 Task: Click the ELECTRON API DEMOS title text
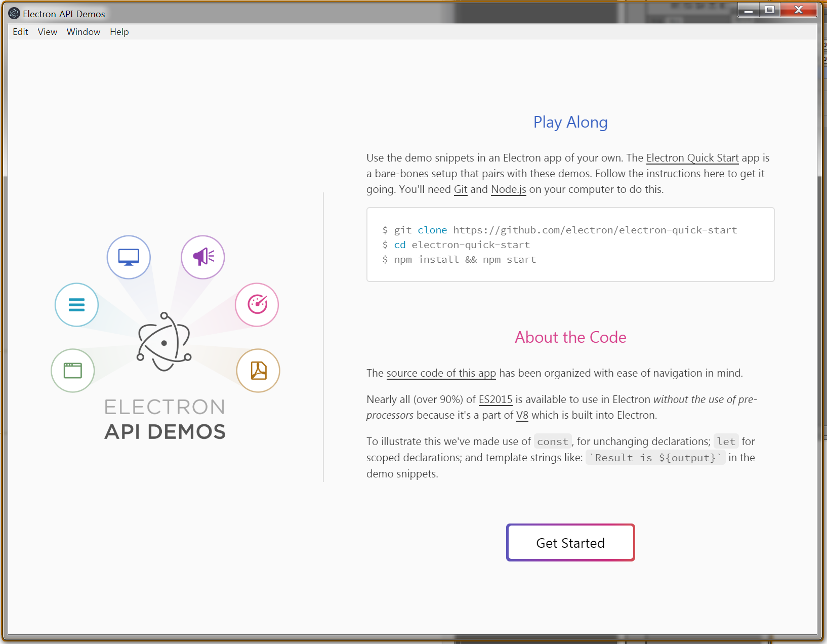165,420
